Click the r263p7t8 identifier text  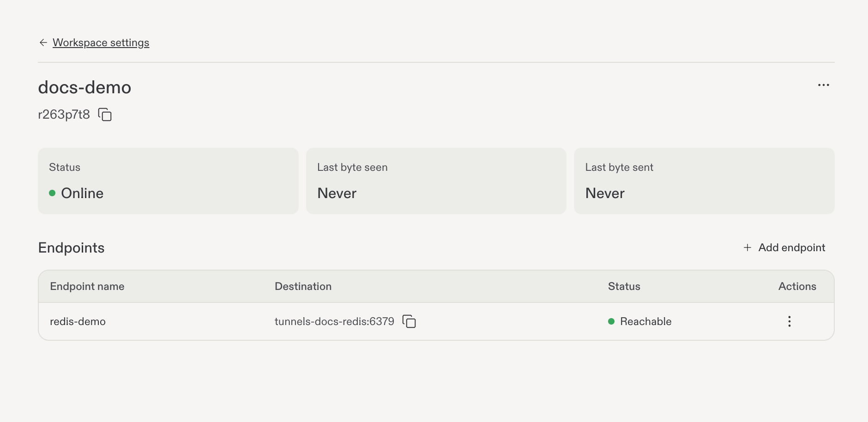tap(64, 115)
